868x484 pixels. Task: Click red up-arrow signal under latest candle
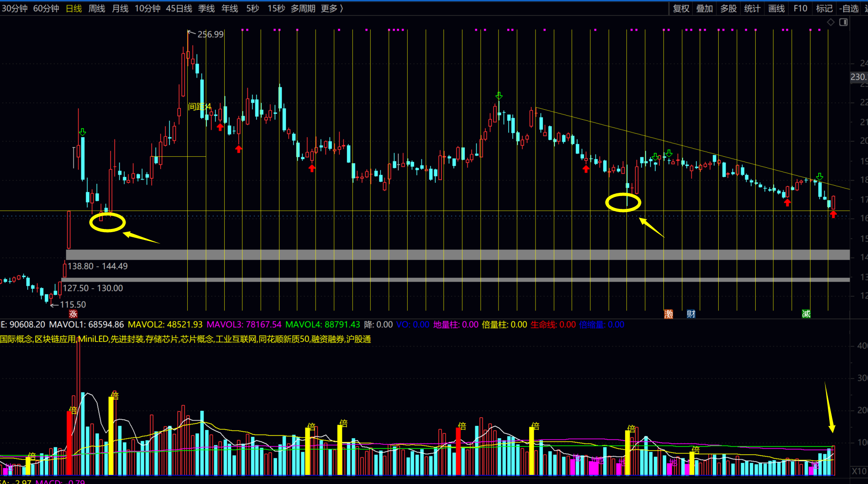(833, 214)
